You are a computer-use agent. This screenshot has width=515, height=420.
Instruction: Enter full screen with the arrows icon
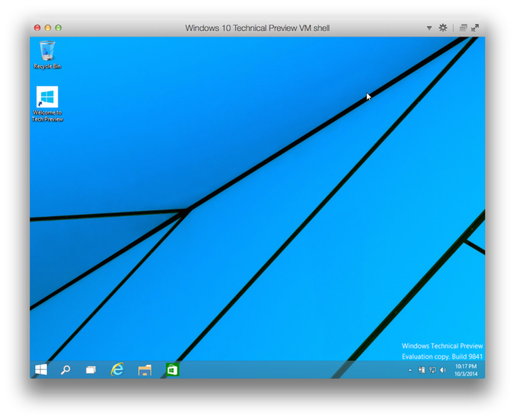click(x=475, y=28)
